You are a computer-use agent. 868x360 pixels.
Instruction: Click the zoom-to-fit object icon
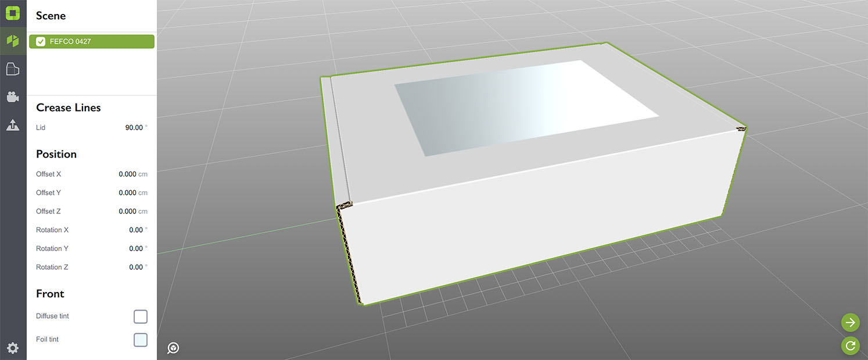(173, 348)
